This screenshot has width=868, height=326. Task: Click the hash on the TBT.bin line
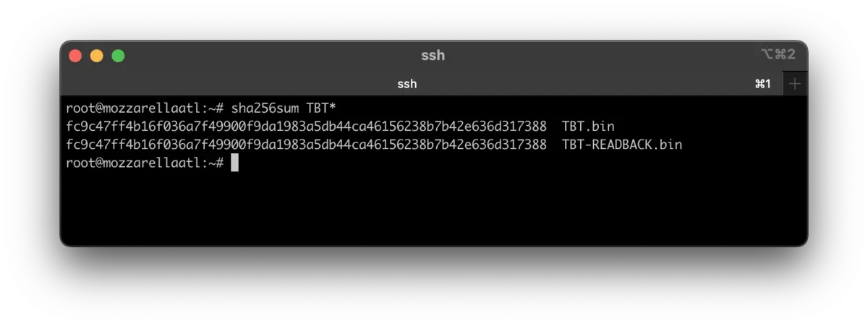(306, 126)
